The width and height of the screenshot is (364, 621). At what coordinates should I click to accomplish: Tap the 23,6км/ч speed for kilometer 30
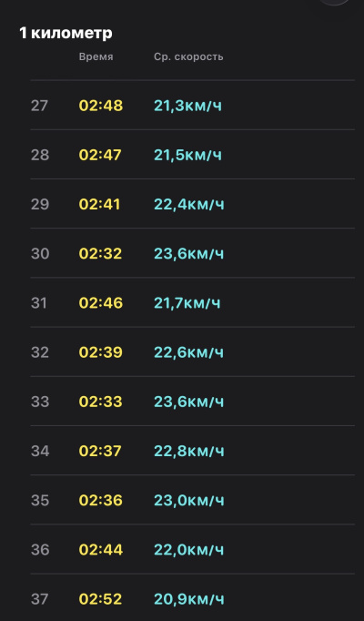(x=188, y=253)
